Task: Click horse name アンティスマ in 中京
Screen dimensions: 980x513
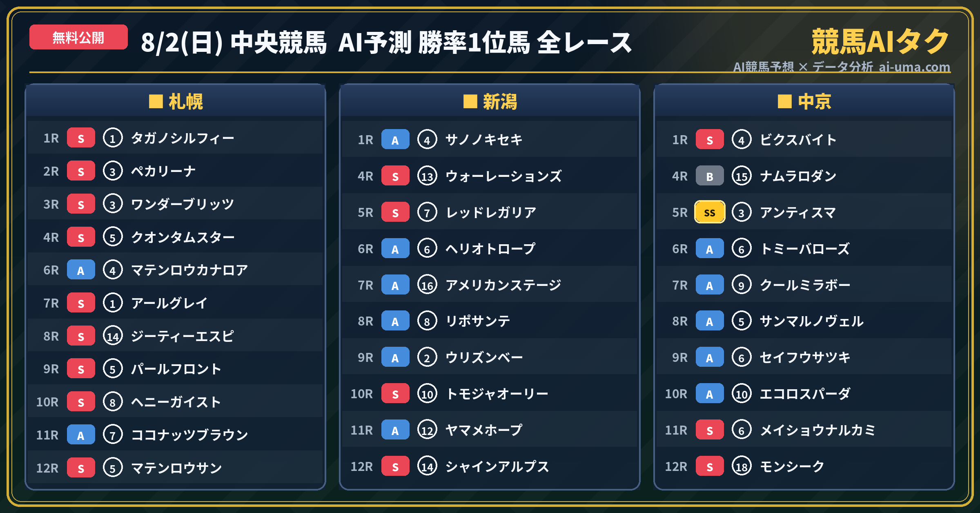Action: point(798,212)
